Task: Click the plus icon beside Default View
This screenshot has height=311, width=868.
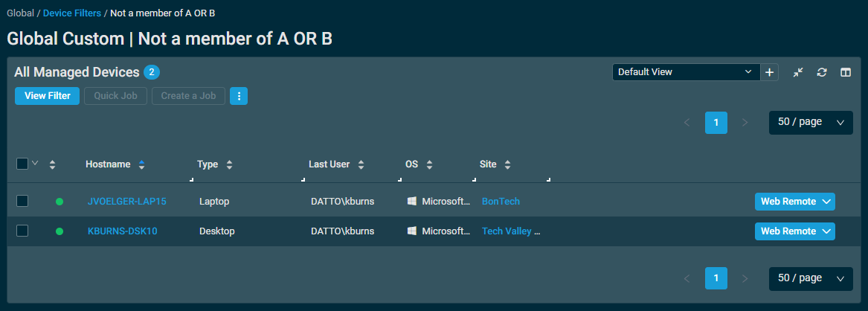Action: coord(770,72)
